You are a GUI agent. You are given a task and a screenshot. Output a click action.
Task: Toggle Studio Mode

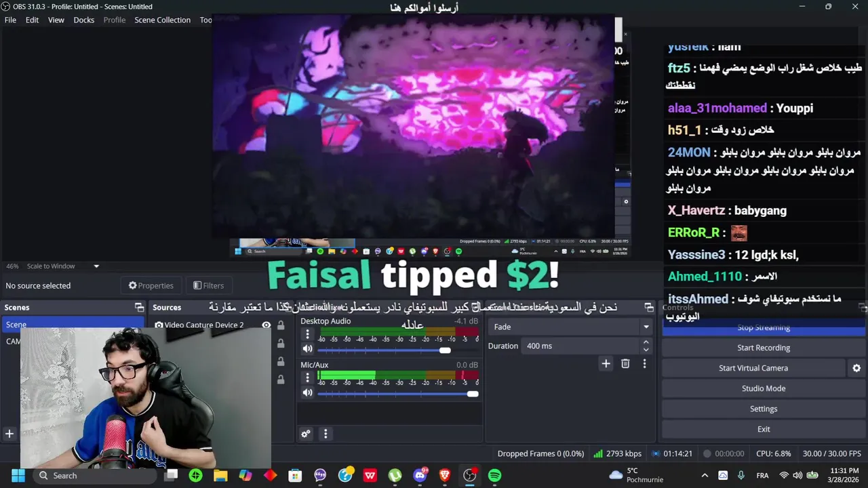(764, 388)
